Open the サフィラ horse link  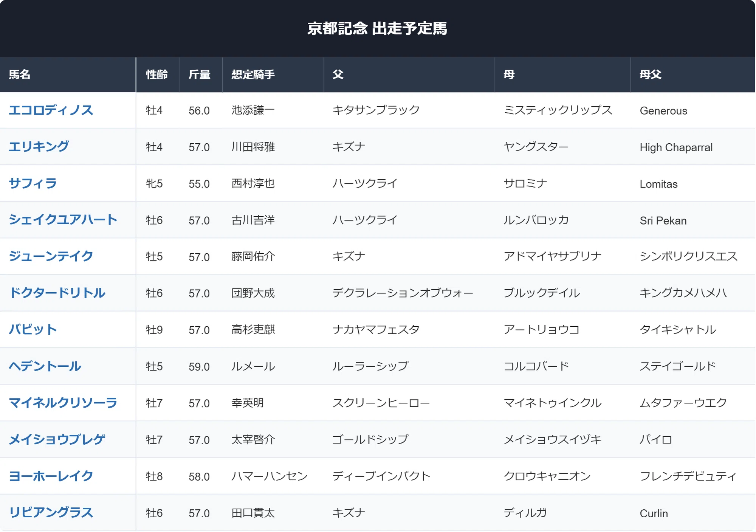pyautogui.click(x=33, y=183)
